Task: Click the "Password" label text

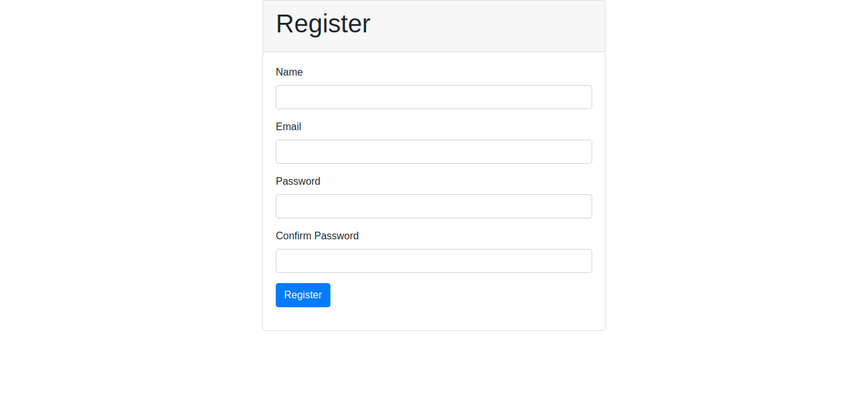Action: pyautogui.click(x=298, y=182)
